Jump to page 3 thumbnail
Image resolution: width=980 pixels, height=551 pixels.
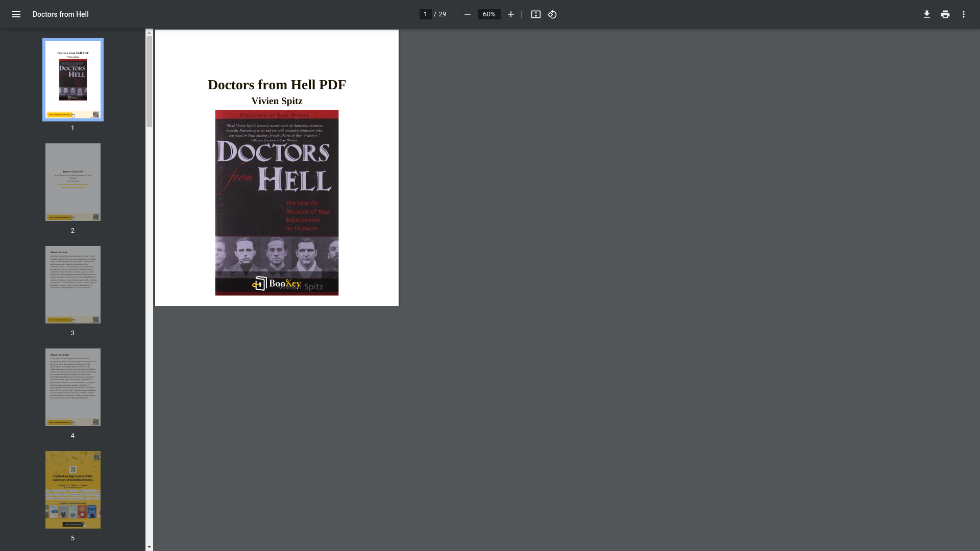point(73,285)
